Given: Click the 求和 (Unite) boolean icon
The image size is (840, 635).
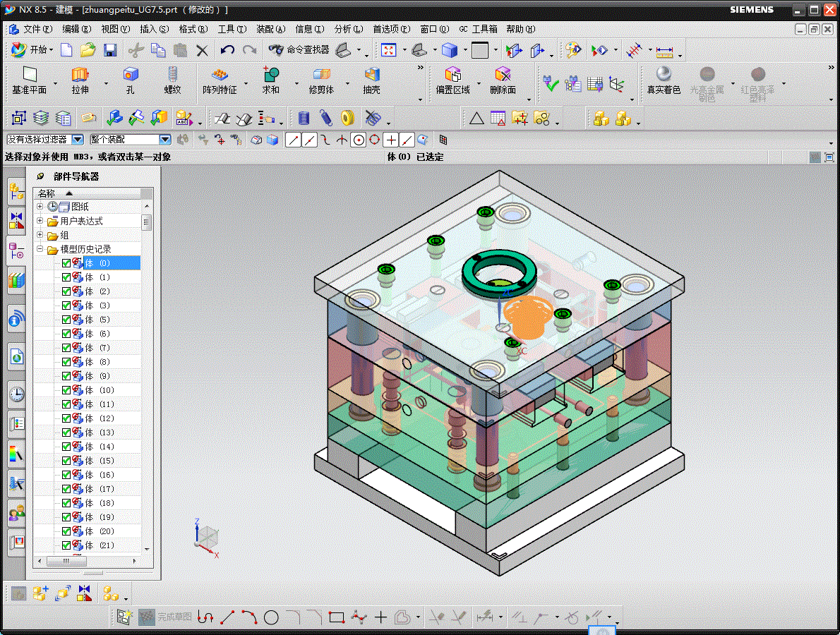Looking at the screenshot, I should point(270,80).
